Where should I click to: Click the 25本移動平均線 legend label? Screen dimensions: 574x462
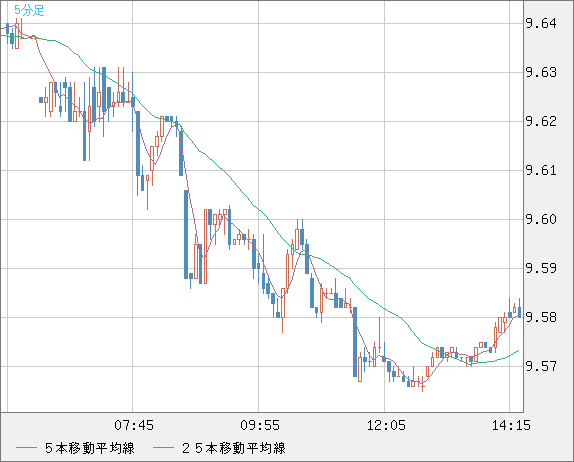(234, 448)
